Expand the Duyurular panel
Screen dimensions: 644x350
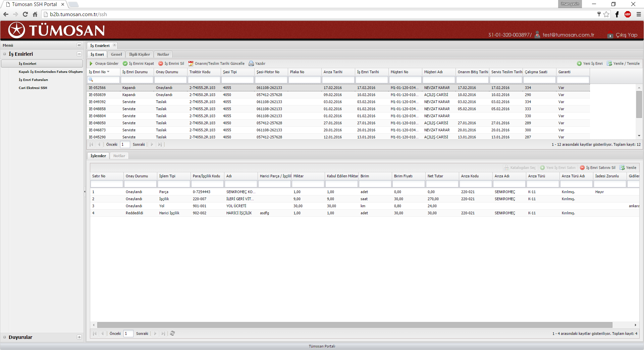(x=79, y=337)
